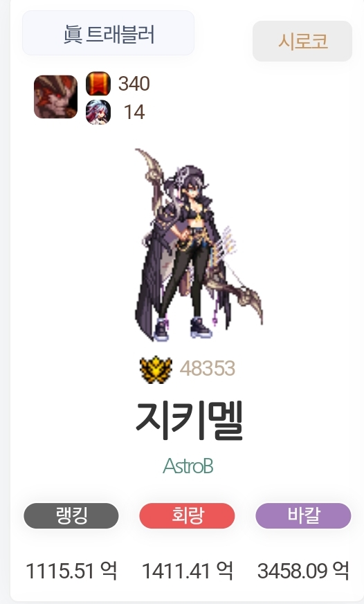Click the fame score 48353
Screen dimensions: 364x604
(208, 369)
